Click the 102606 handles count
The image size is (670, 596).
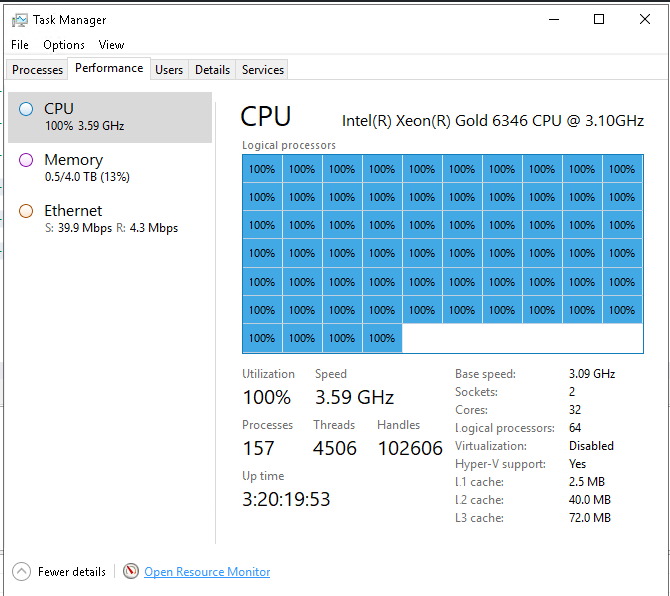click(x=410, y=448)
